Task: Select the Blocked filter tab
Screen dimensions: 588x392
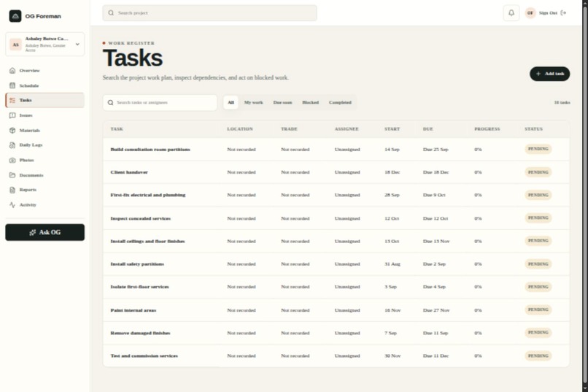Action: [x=311, y=102]
